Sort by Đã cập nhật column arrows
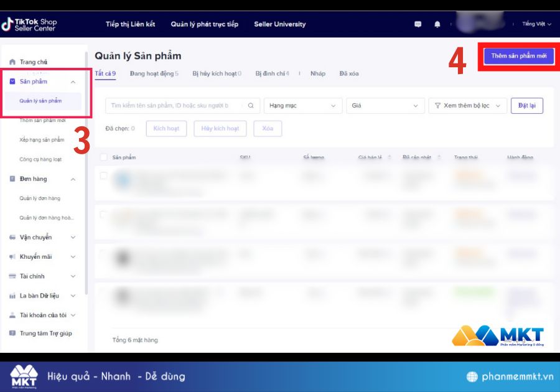The width and height of the screenshot is (560, 392). click(439, 157)
